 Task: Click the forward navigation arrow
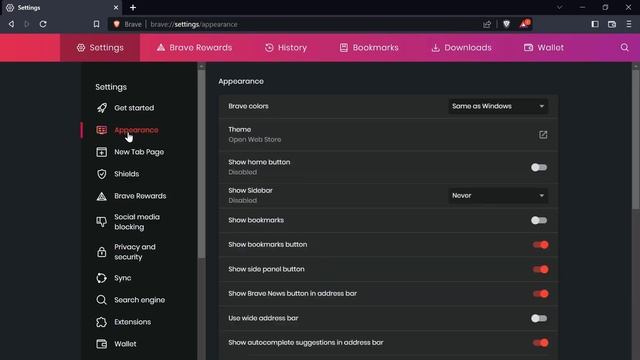[x=27, y=24]
